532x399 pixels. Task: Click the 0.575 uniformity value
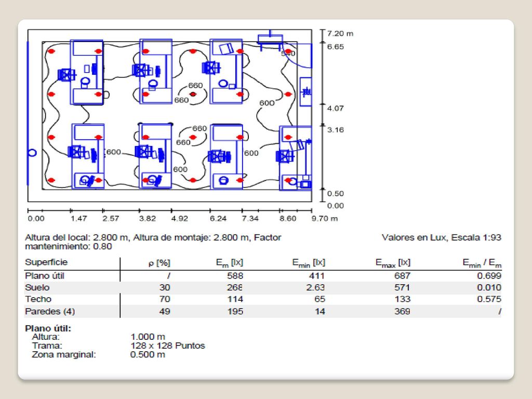click(489, 299)
